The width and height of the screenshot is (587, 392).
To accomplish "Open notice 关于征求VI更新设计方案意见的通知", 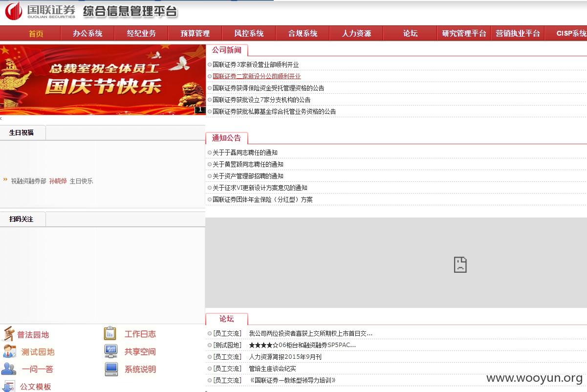I will point(260,188).
